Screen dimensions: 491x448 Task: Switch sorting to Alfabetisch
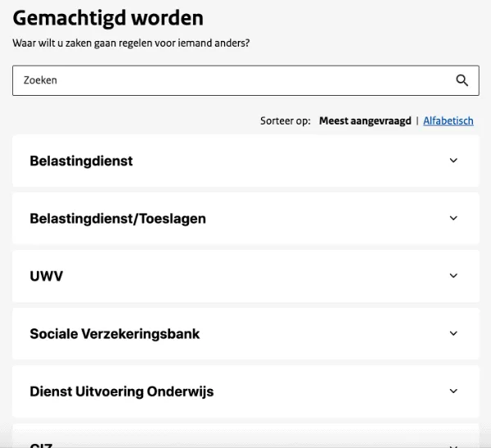448,121
